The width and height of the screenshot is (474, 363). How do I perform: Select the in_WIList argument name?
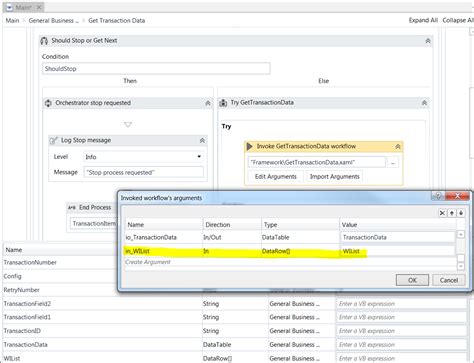coord(137,251)
